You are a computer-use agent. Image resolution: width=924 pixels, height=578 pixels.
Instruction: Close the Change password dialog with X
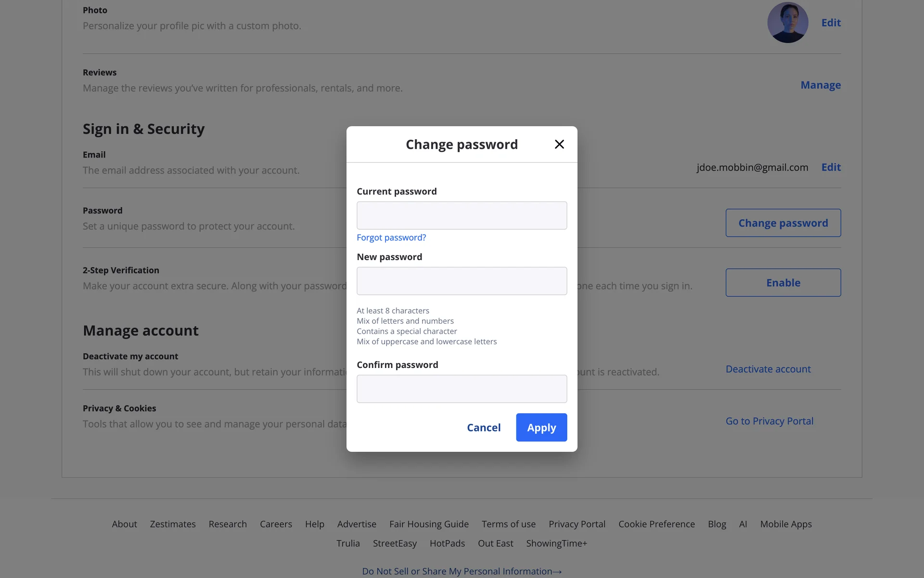click(559, 144)
